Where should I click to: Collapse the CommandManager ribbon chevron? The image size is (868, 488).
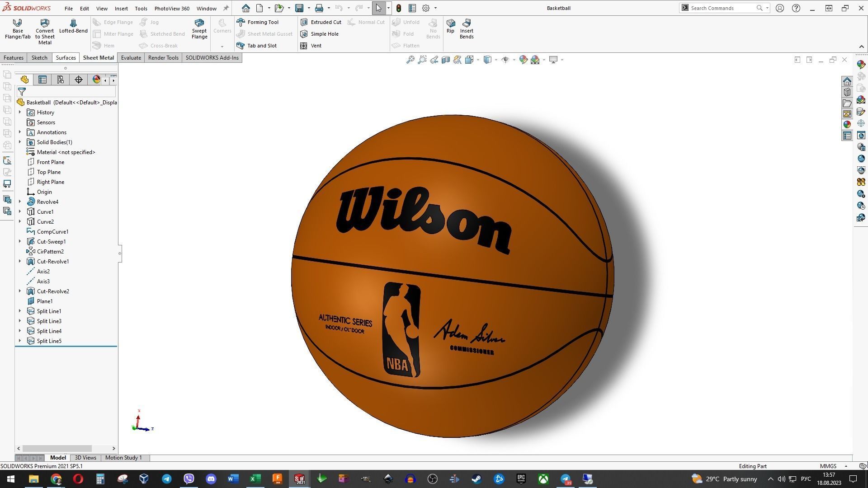click(861, 47)
